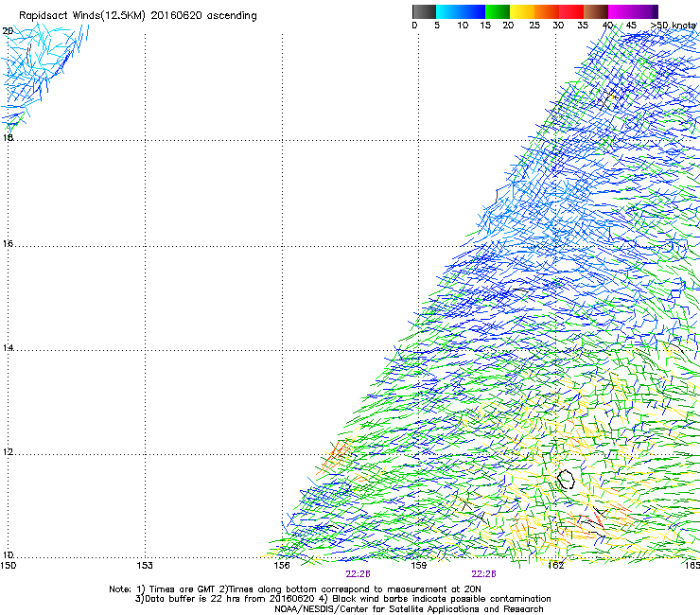Click the '14' latitude axis label

click(x=8, y=347)
